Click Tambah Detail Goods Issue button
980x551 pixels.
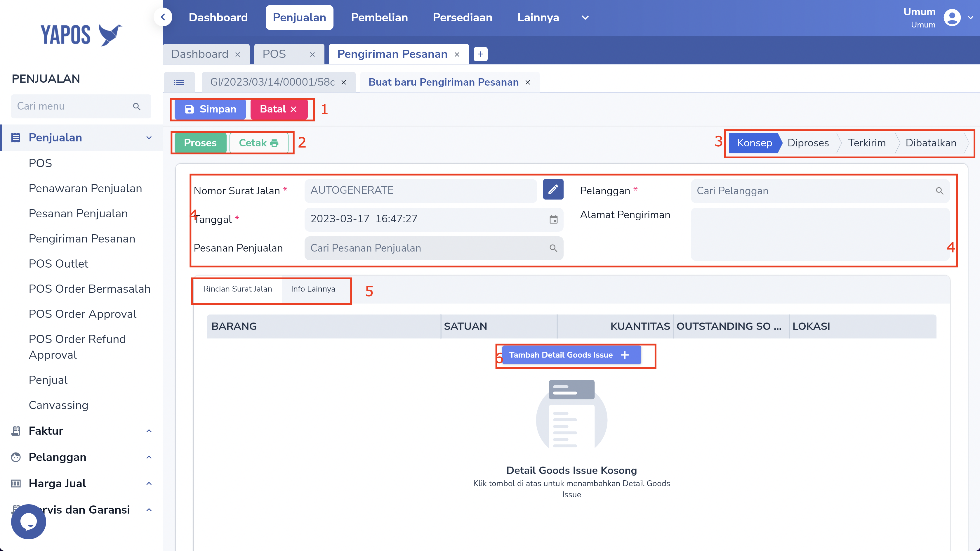point(571,355)
